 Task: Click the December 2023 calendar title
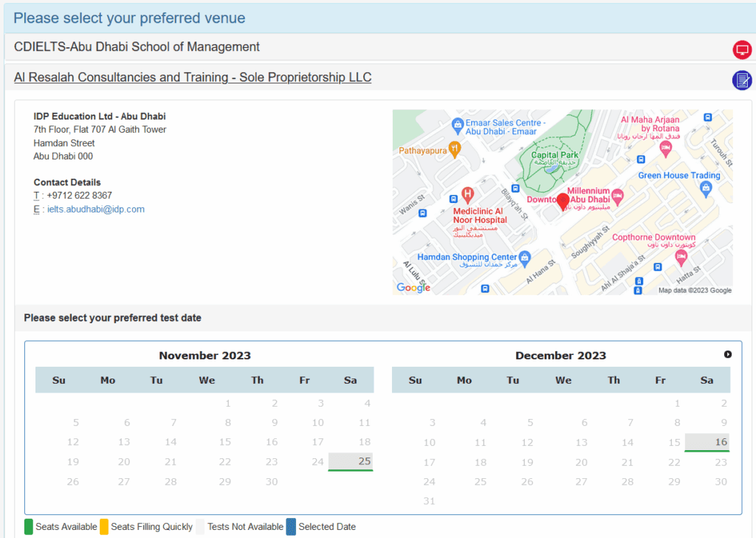(x=561, y=356)
